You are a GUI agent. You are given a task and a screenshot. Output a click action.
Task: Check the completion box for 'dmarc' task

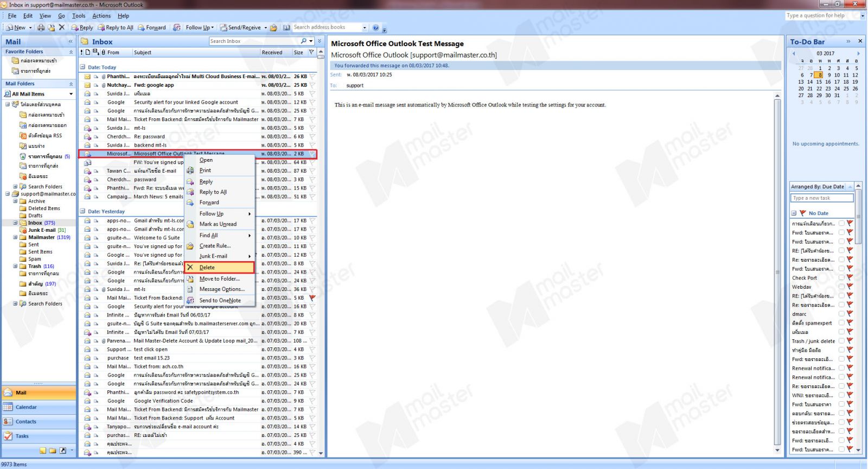point(841,314)
